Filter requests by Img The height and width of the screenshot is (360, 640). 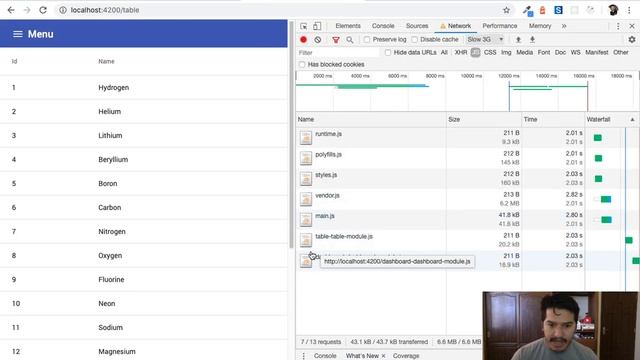[506, 53]
